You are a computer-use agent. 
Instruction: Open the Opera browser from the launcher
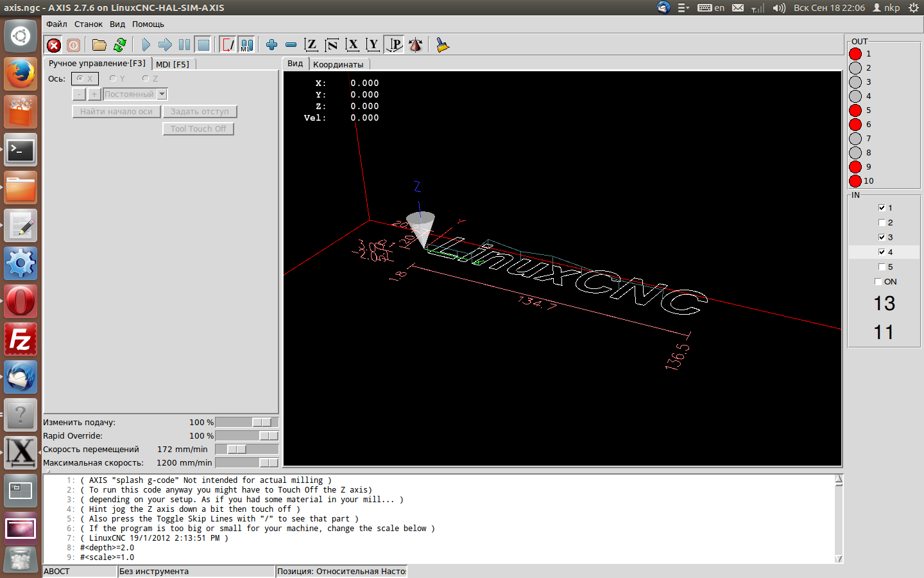[x=21, y=301]
